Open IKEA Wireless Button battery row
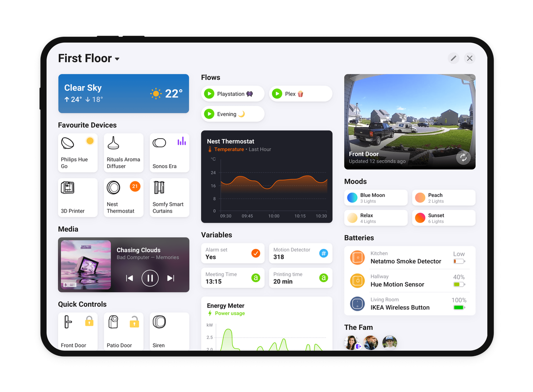 [x=410, y=304]
